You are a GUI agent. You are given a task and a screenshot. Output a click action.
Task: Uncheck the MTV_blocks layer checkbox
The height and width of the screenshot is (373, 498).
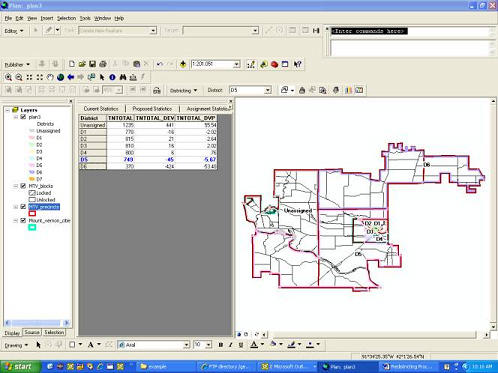pos(23,186)
